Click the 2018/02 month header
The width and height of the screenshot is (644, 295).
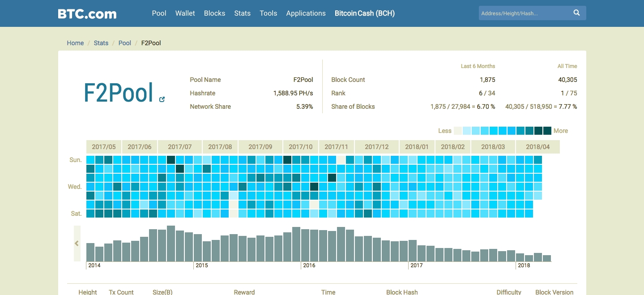click(453, 147)
